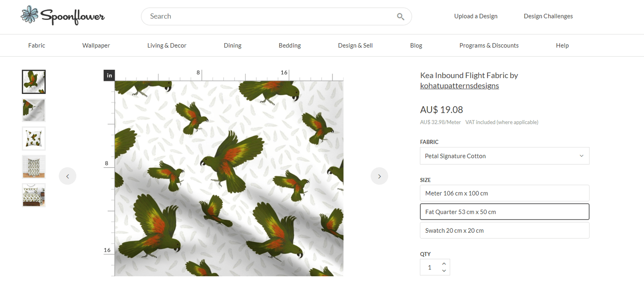Open Design Challenges link

coord(548,16)
